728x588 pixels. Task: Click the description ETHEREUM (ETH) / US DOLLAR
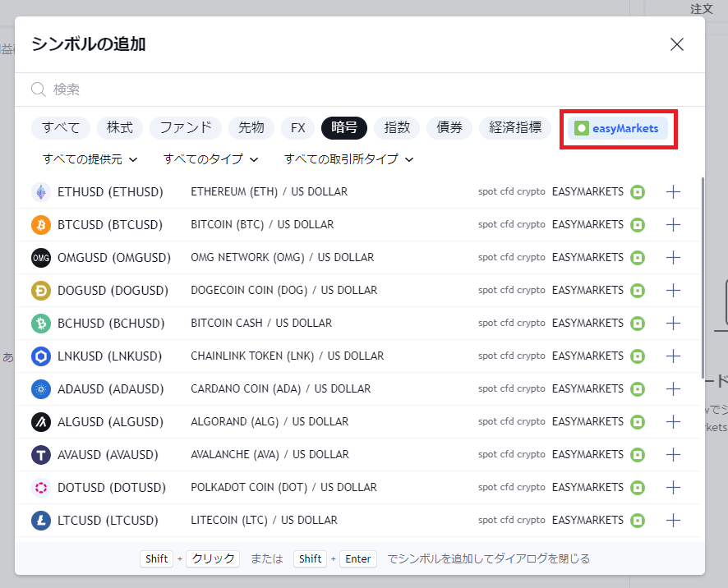point(270,191)
